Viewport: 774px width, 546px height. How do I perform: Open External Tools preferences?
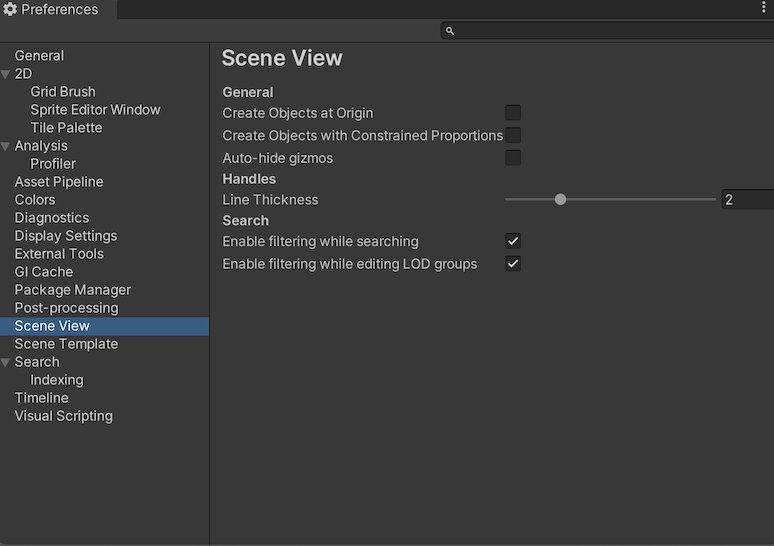point(59,254)
